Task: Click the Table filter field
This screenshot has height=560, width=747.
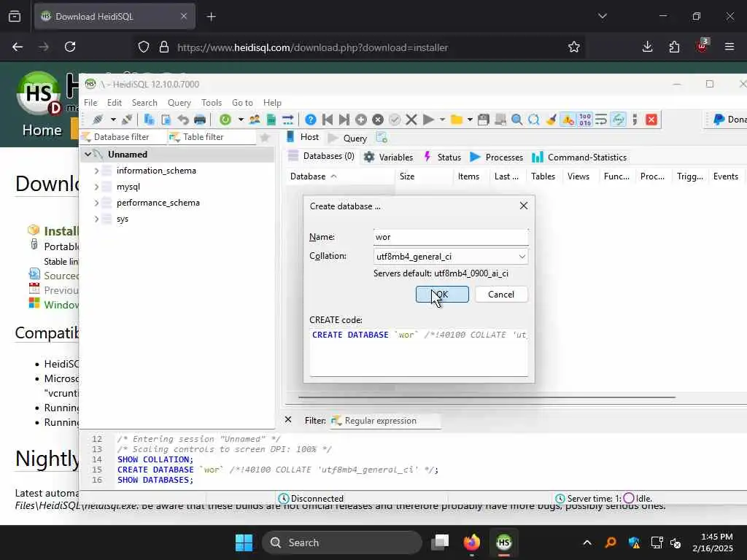Action: click(x=212, y=137)
